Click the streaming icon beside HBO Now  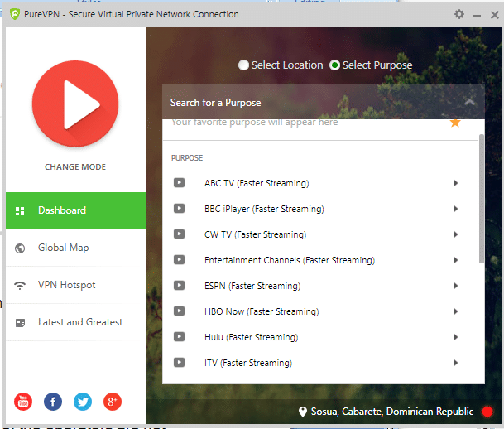pos(179,311)
